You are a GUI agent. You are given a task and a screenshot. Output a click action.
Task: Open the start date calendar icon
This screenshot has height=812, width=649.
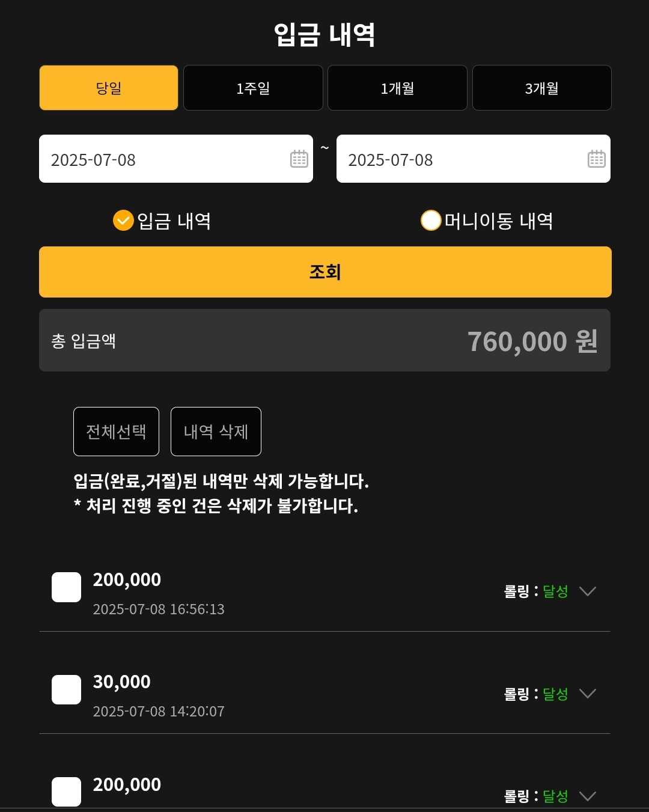pyautogui.click(x=299, y=159)
